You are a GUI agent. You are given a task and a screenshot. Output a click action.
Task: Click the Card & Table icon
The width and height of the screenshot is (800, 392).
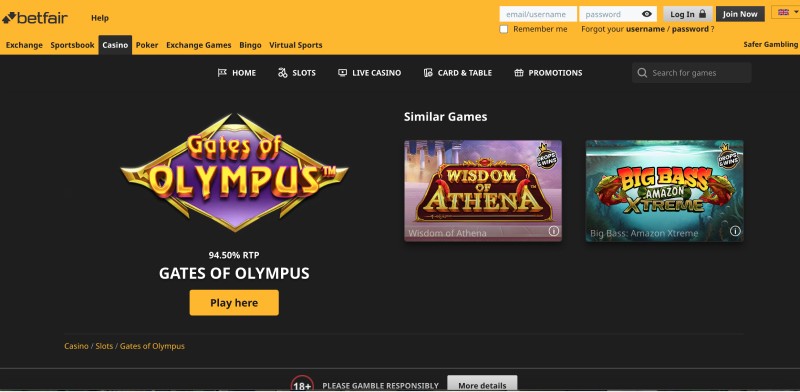coord(428,73)
